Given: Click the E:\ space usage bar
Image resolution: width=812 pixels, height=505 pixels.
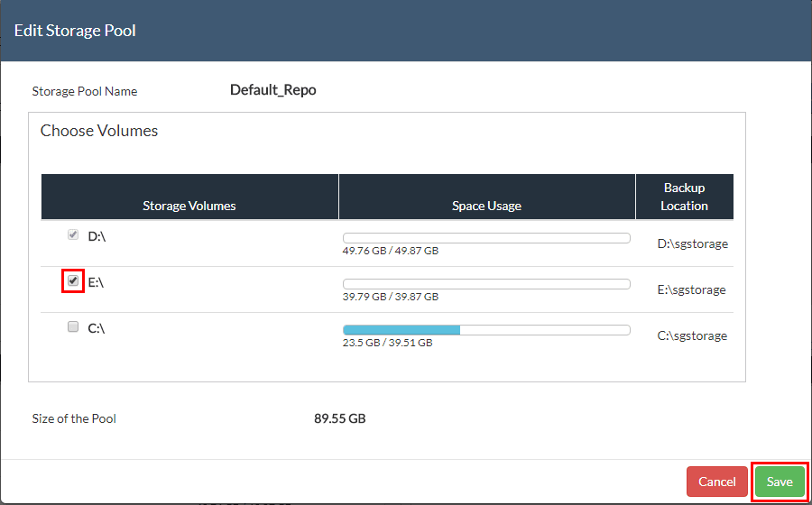Looking at the screenshot, I should [485, 284].
